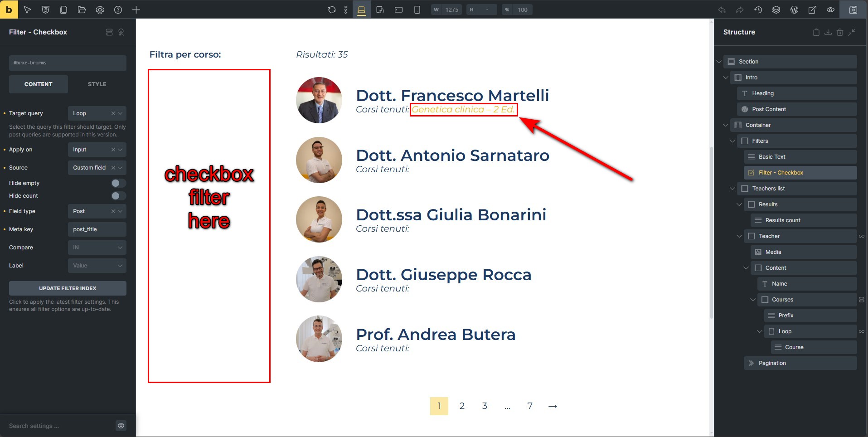The height and width of the screenshot is (437, 868).
Task: Click the conditions icon beside Filter - Checkbox
Action: [109, 32]
